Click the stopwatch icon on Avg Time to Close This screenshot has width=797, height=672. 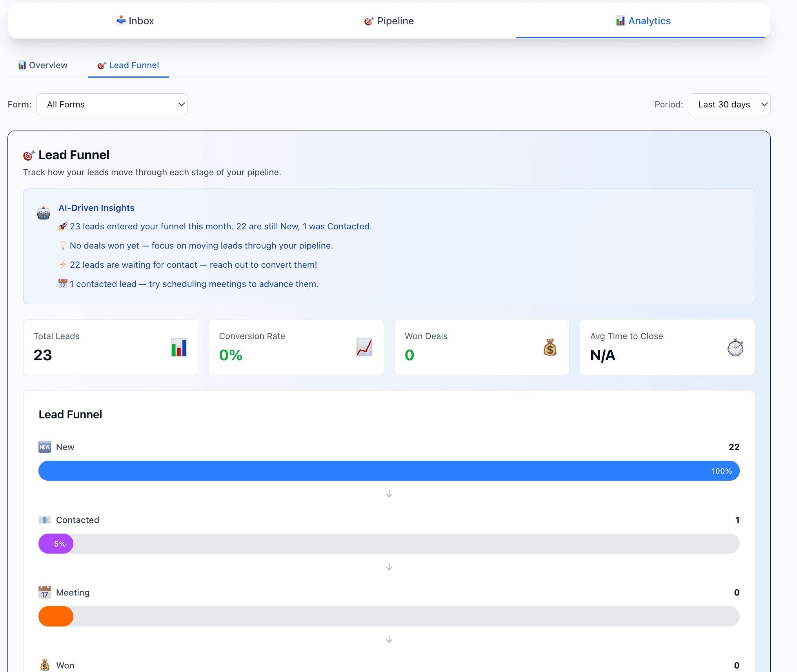point(735,347)
